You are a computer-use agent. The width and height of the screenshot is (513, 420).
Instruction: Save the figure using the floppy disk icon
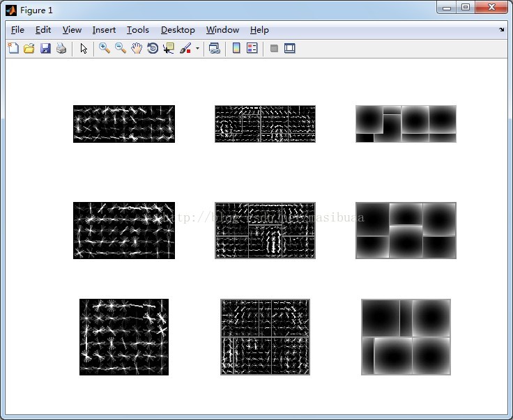click(45, 48)
